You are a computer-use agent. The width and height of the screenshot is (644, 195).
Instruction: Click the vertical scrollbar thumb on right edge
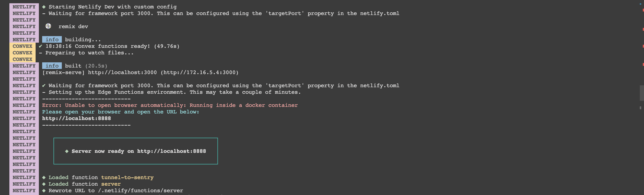(641, 93)
